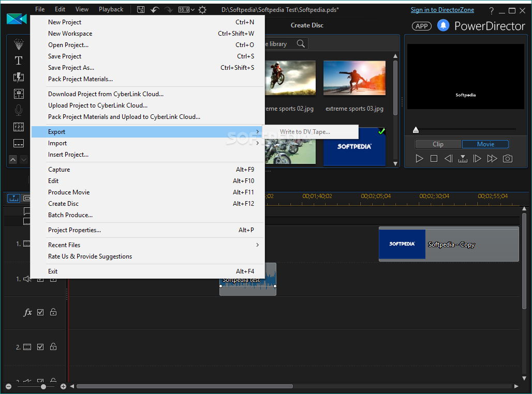The height and width of the screenshot is (394, 532).
Task: Open the Playback menu
Action: coord(111,9)
